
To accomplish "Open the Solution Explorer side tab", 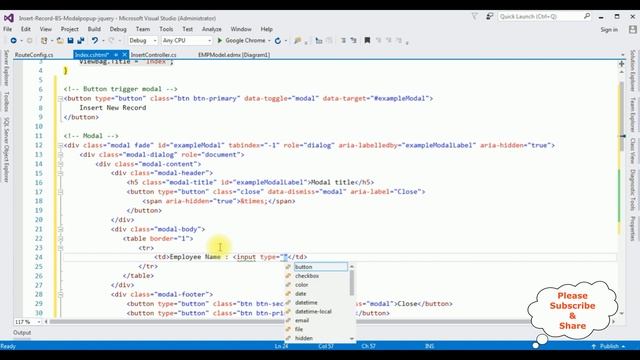I will [633, 71].
